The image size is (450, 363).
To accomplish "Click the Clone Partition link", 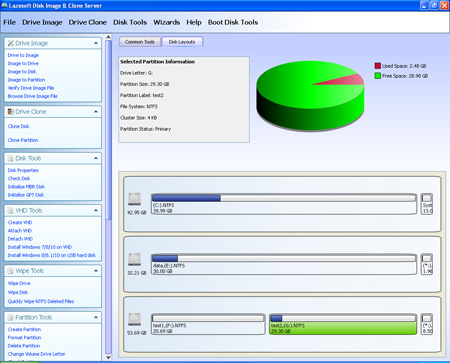I will (x=23, y=140).
